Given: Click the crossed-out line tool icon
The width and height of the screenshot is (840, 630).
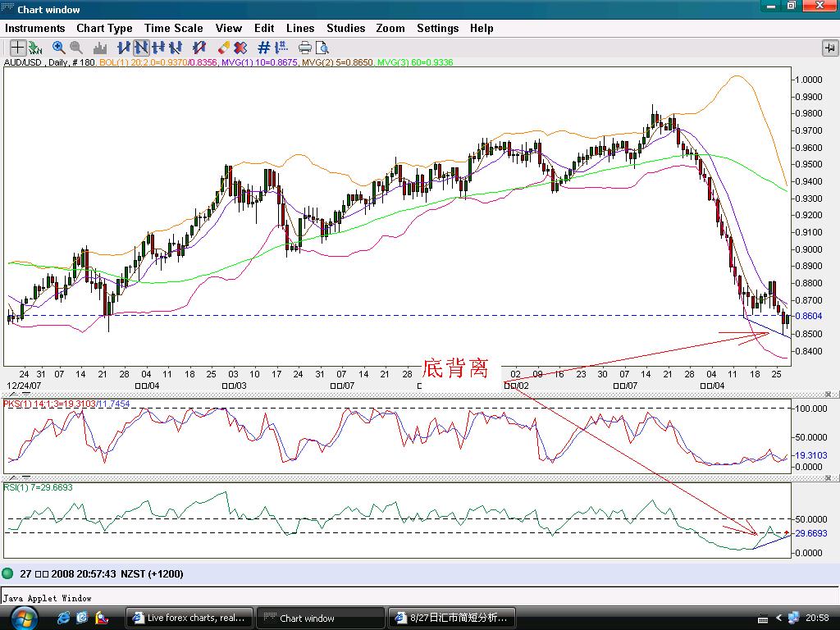Looking at the screenshot, I should coord(199,48).
